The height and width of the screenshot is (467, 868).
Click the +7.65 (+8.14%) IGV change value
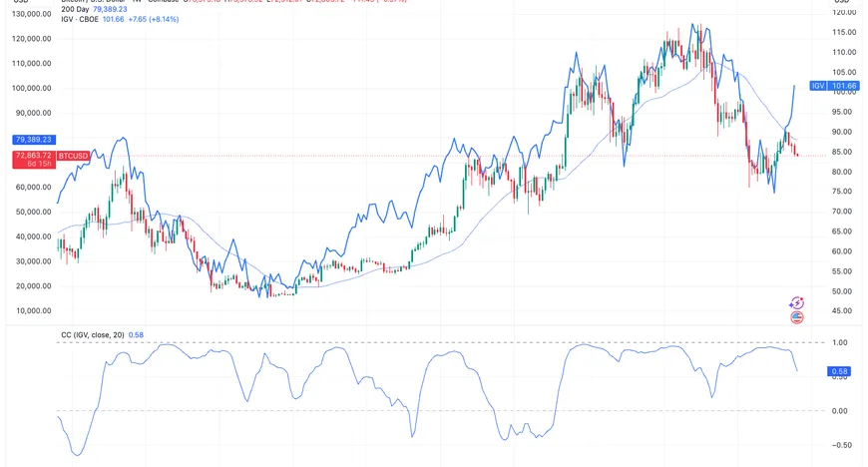154,19
